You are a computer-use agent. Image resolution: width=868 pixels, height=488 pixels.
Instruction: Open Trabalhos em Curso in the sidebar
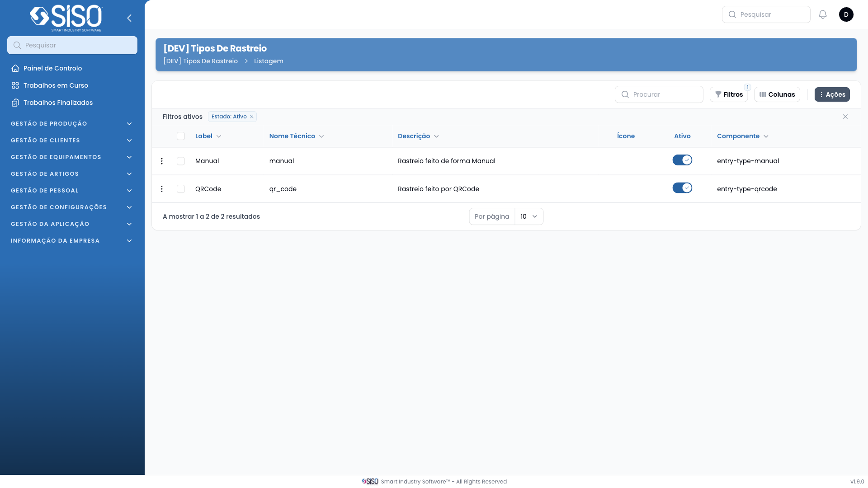tap(56, 85)
